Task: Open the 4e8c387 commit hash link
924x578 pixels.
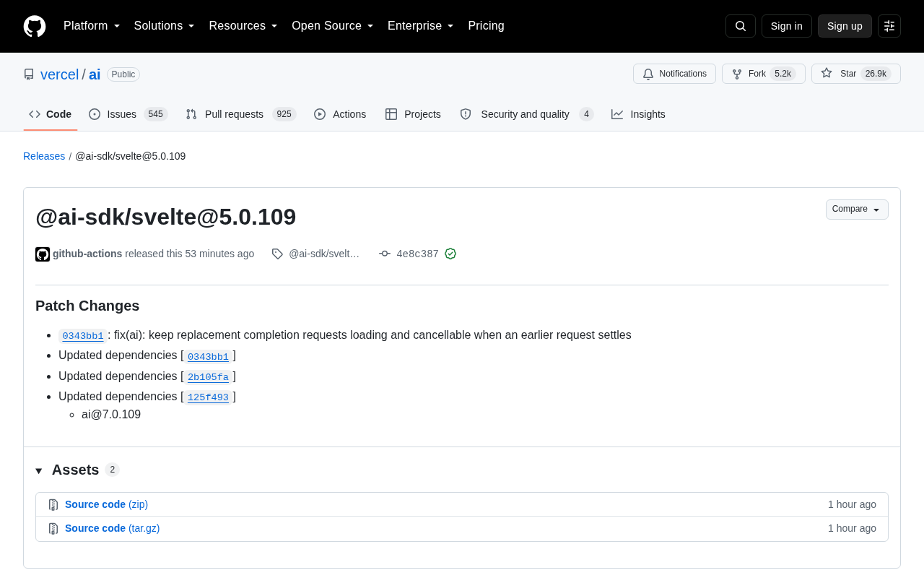Action: click(x=417, y=254)
